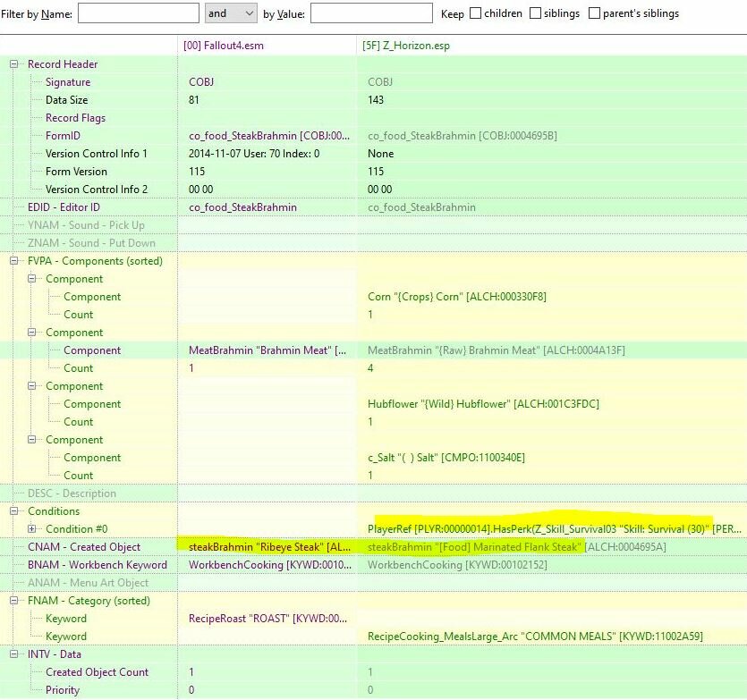The image size is (747, 700).
Task: Click Z_Horizon WorkbenchCooking [KYWD:00102152] cell
Action: pos(457,565)
